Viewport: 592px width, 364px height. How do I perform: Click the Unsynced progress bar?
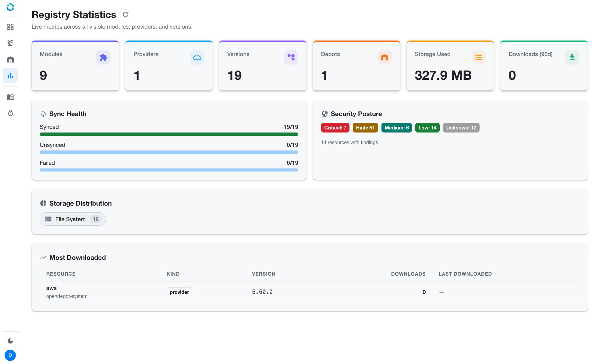click(169, 152)
